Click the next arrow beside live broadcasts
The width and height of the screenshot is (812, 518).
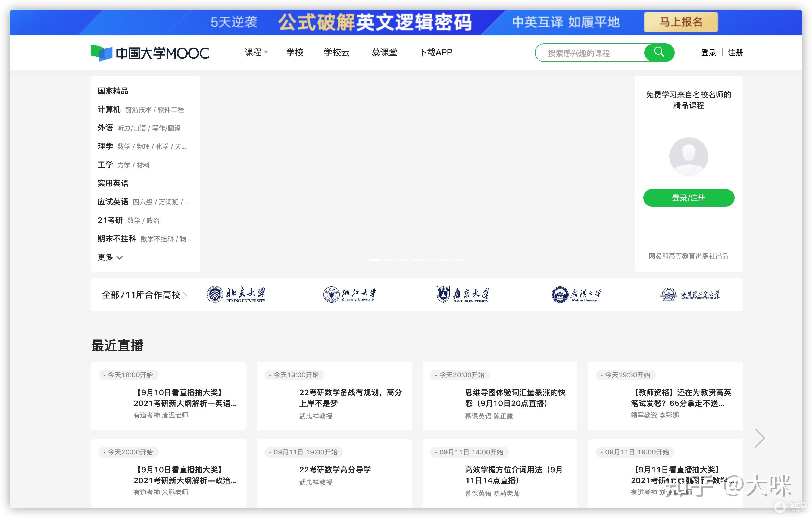coord(759,438)
